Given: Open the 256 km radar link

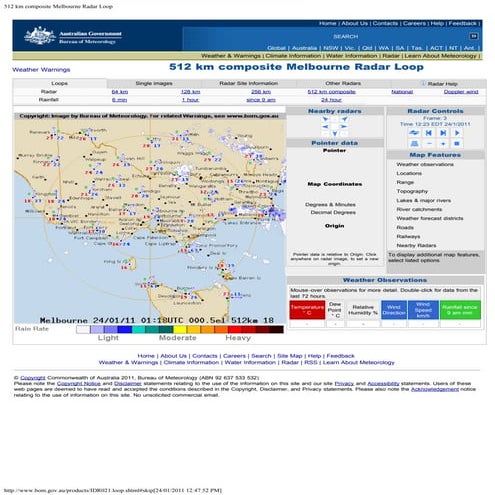Looking at the screenshot, I should pos(261,92).
